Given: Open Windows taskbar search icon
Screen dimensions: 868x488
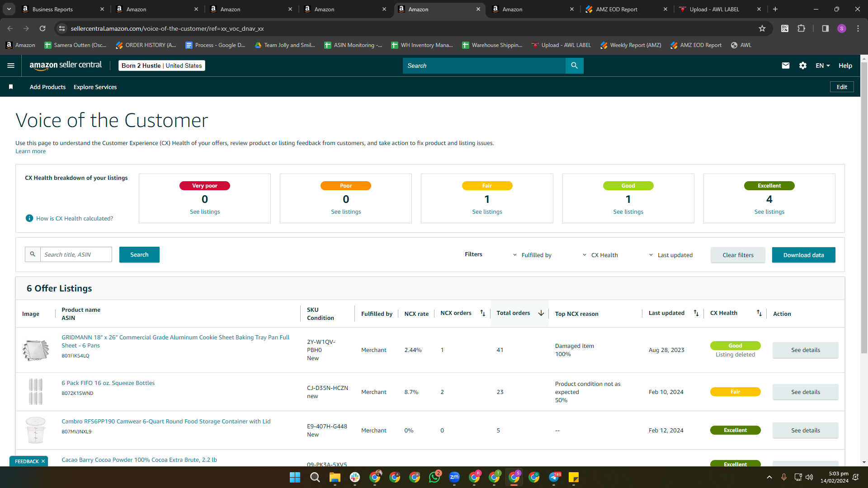Looking at the screenshot, I should 315,477.
